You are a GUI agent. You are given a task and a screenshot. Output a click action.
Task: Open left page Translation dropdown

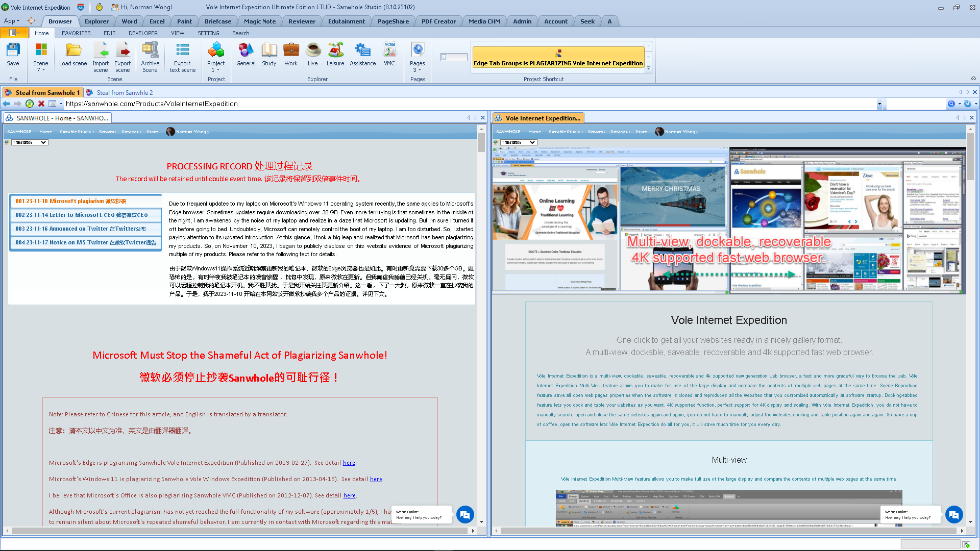[30, 142]
